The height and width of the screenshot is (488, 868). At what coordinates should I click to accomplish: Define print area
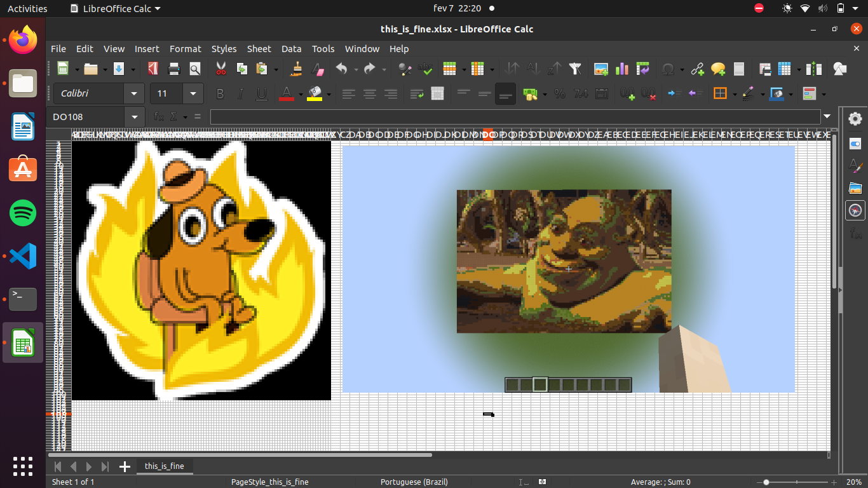click(x=765, y=69)
